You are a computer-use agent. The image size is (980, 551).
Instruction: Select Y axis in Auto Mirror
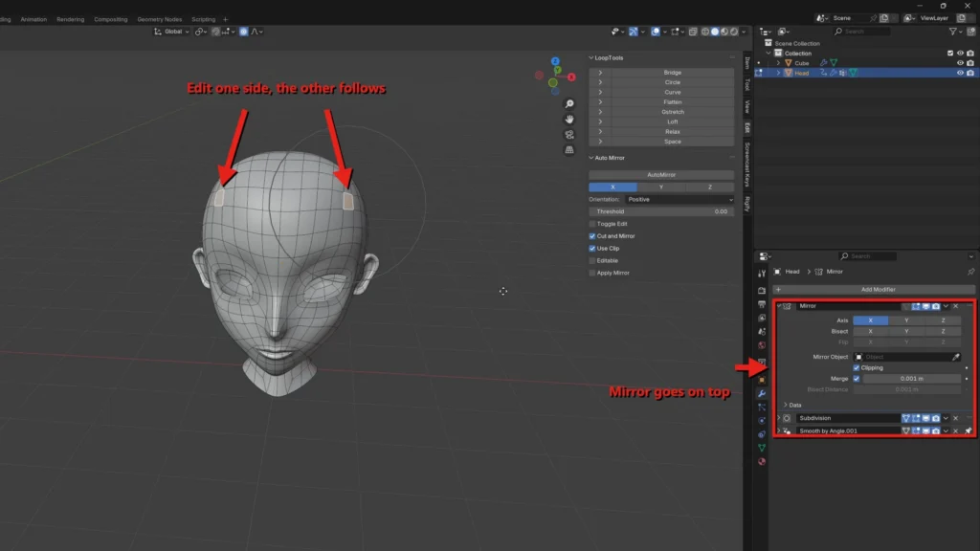tap(661, 187)
